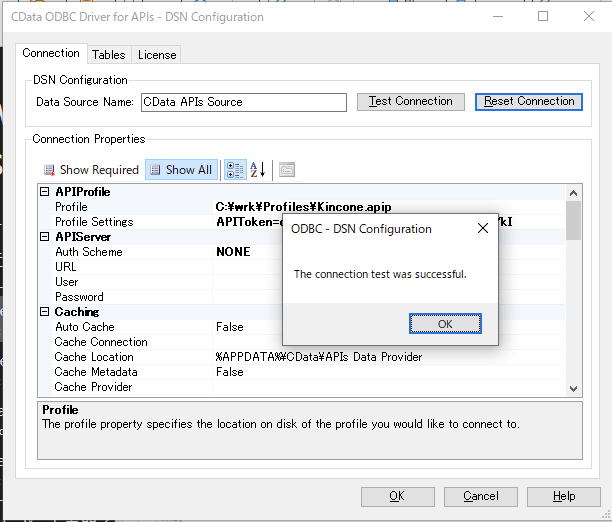
Task: Click the NONE Auth Scheme value
Action: [x=233, y=252]
